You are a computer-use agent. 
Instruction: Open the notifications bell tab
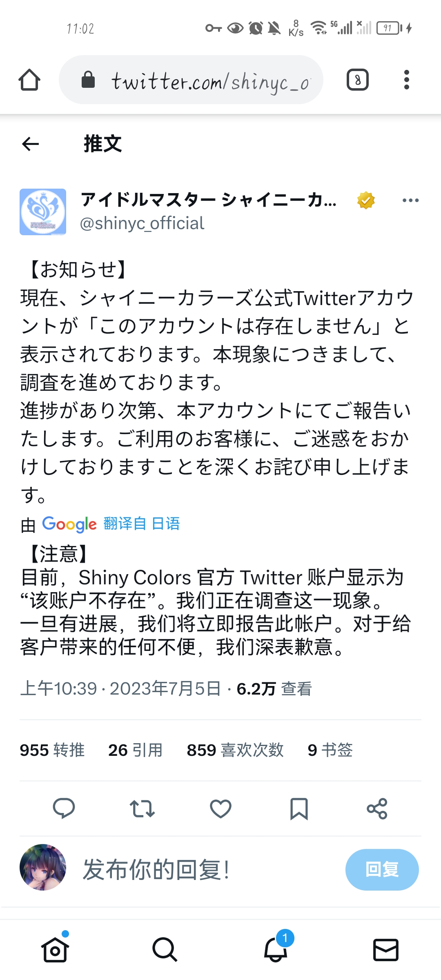[276, 949]
